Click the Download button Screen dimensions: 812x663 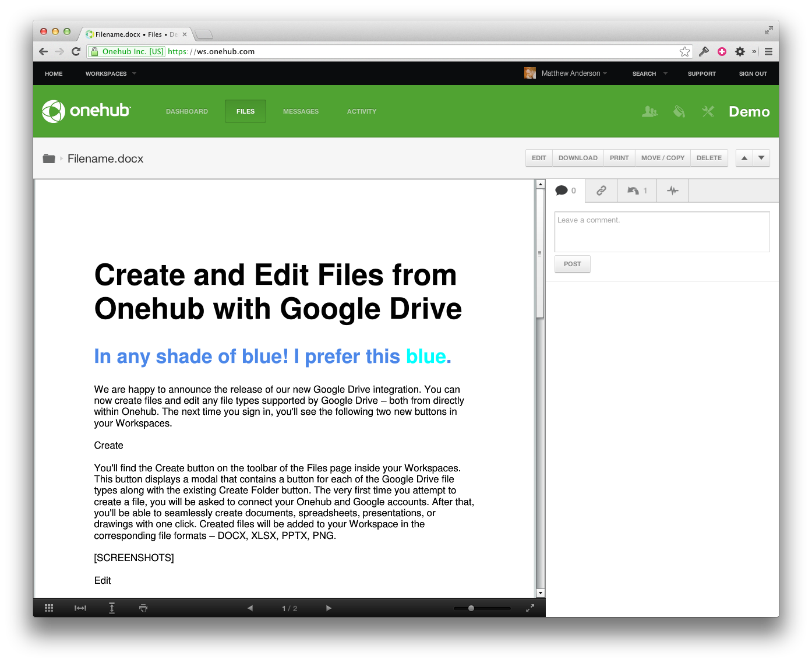pos(578,158)
